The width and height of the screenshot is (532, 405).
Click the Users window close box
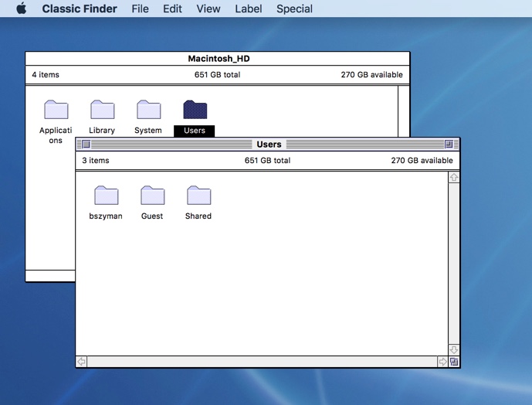(86, 145)
